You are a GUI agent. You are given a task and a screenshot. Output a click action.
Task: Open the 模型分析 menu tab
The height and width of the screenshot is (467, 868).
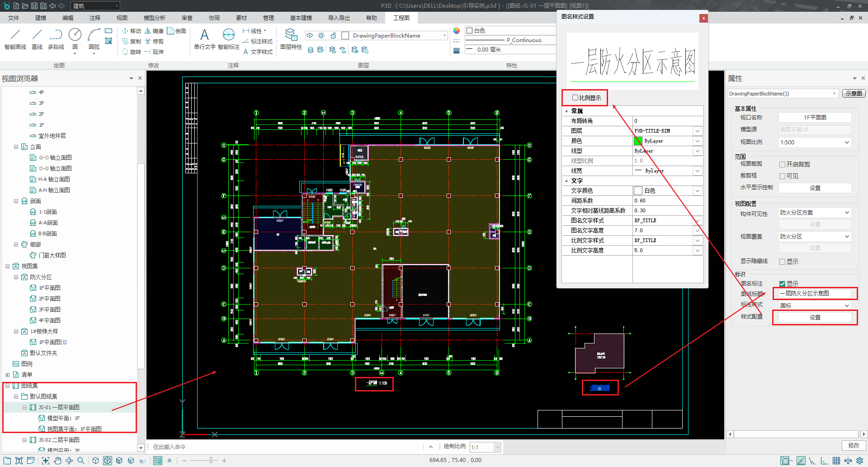154,18
